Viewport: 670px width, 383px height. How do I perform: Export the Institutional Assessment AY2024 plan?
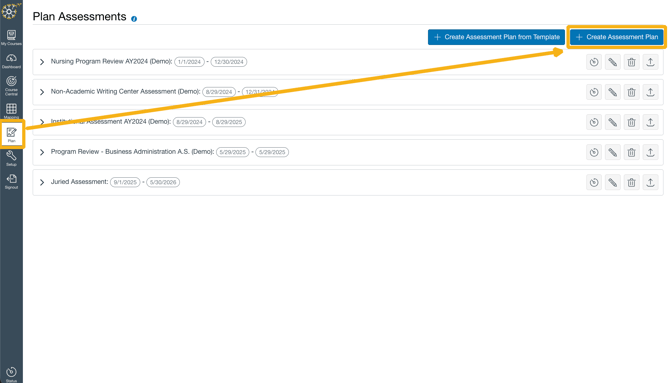pos(650,122)
